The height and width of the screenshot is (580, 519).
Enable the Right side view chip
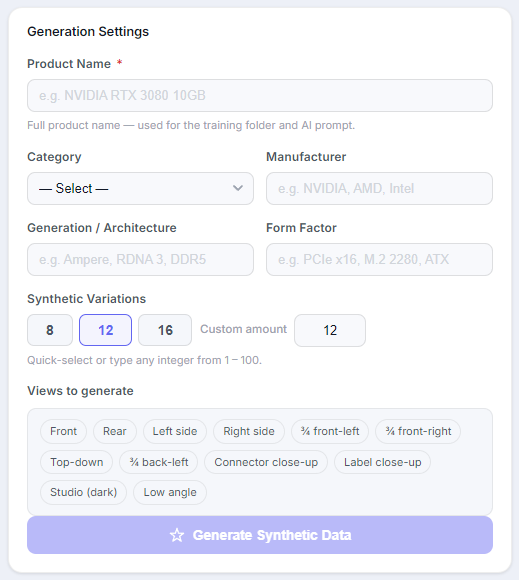pyautogui.click(x=249, y=431)
